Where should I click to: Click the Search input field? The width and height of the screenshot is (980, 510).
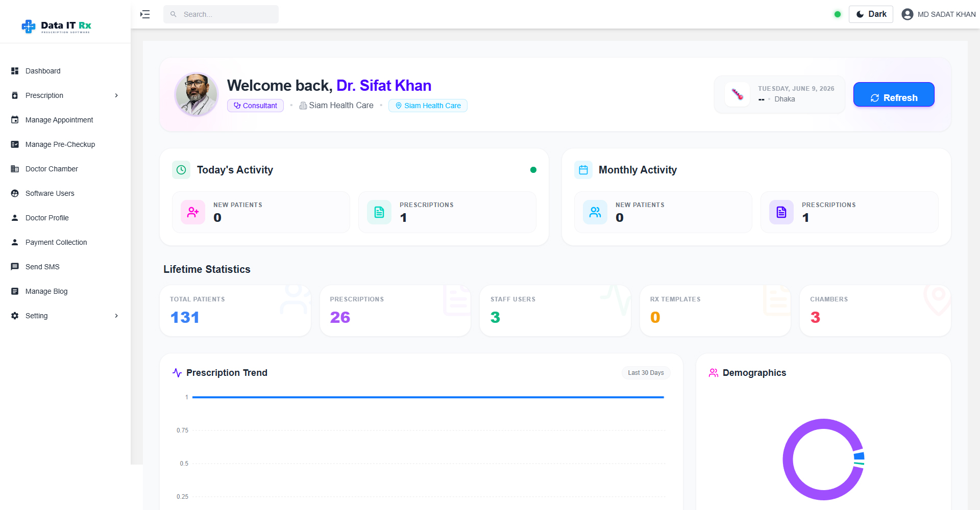click(x=221, y=14)
